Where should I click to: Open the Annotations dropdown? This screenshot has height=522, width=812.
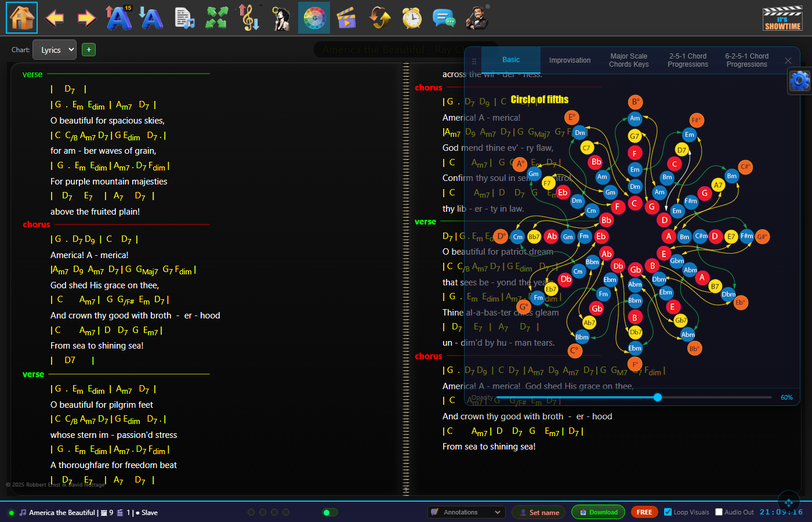click(466, 512)
